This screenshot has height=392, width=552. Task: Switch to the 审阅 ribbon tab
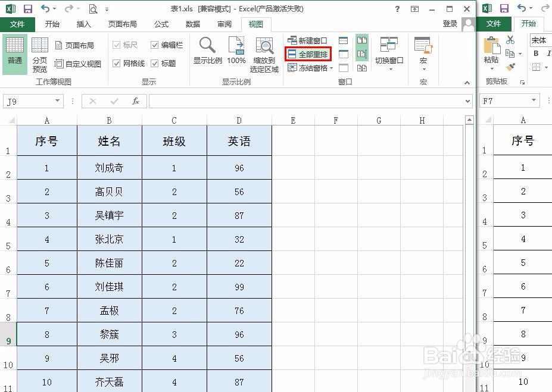pyautogui.click(x=224, y=24)
